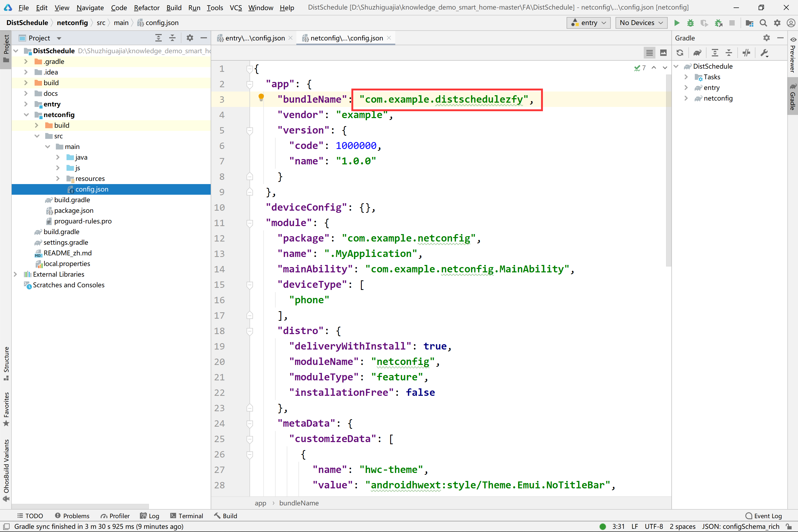Viewport: 798px width, 532px height.
Task: Open Gradle build tool settings wrench
Action: point(764,53)
